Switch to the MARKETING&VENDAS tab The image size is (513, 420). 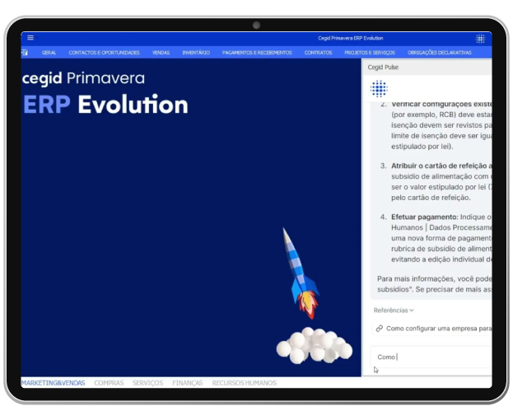click(x=53, y=383)
